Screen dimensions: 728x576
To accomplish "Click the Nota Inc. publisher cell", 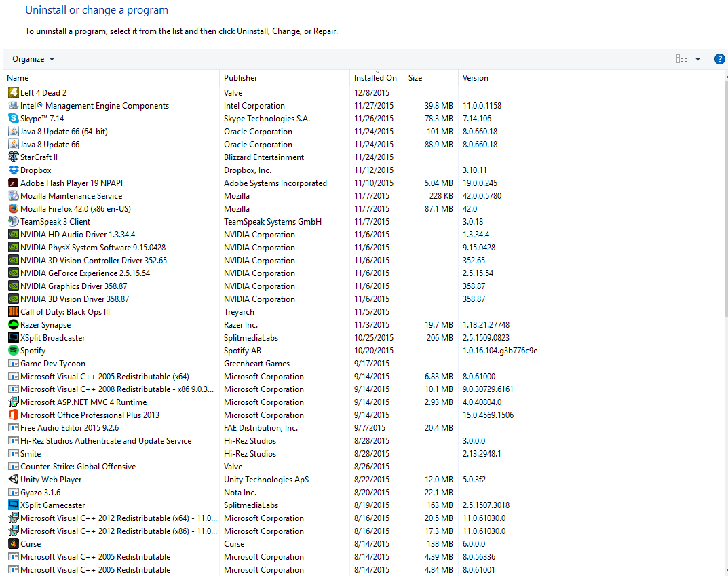I will point(240,492).
